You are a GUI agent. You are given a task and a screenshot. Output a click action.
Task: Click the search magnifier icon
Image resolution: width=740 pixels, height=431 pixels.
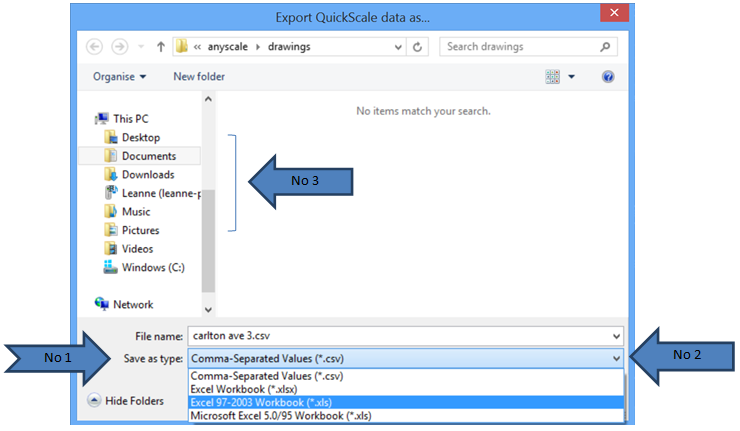coord(605,47)
